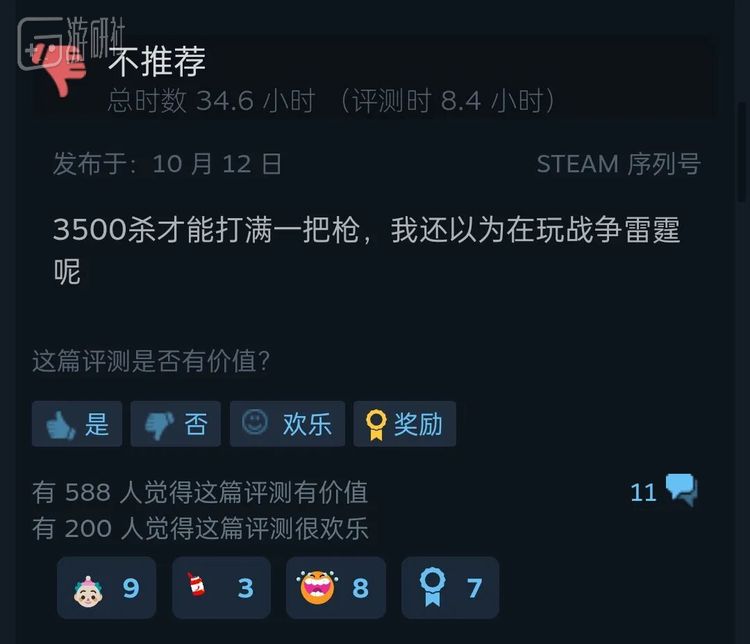Click the STEAM 序列号 label
The width and height of the screenshot is (750, 644).
tap(619, 164)
